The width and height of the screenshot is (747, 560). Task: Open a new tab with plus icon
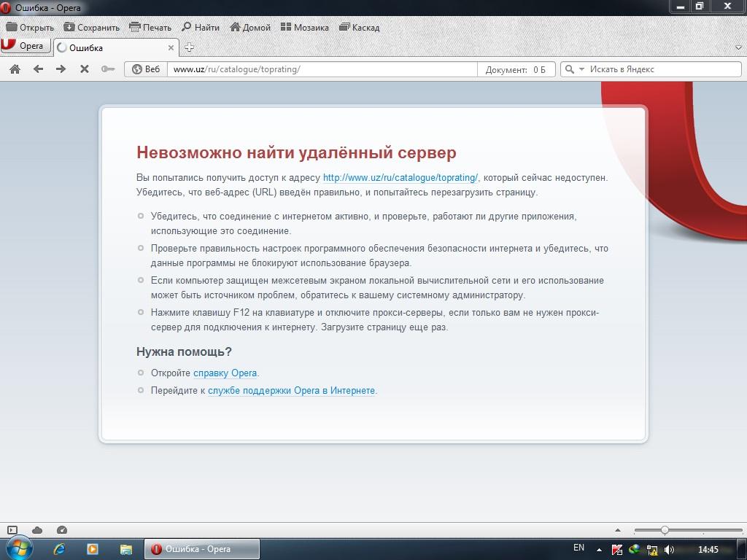[x=189, y=47]
